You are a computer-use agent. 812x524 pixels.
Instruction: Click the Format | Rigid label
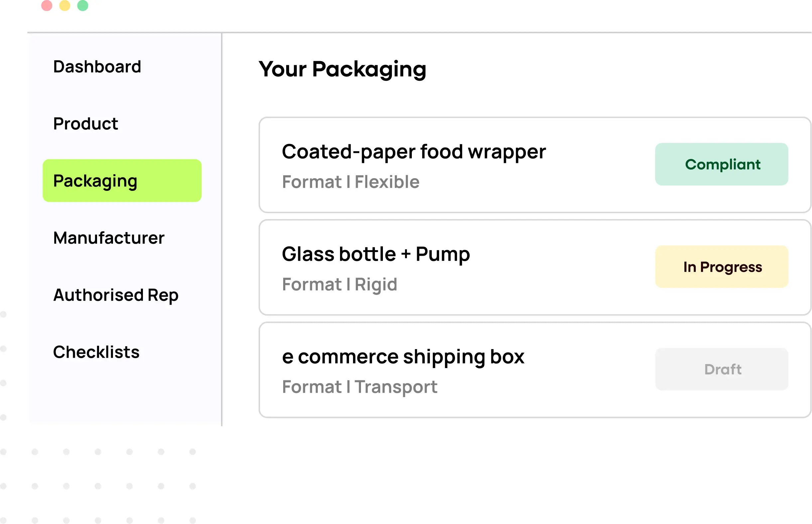[x=339, y=285]
